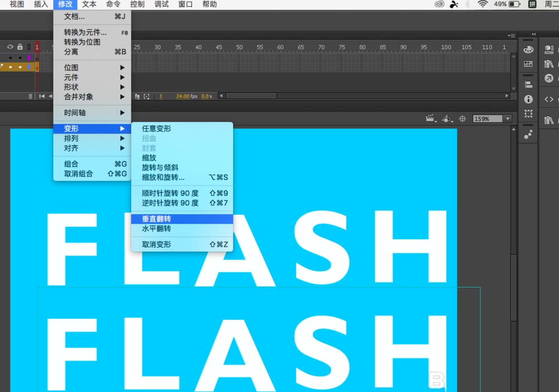Toggle show-all-layers-as-outlines box icon
The width and height of the screenshot is (559, 392).
click(x=29, y=47)
